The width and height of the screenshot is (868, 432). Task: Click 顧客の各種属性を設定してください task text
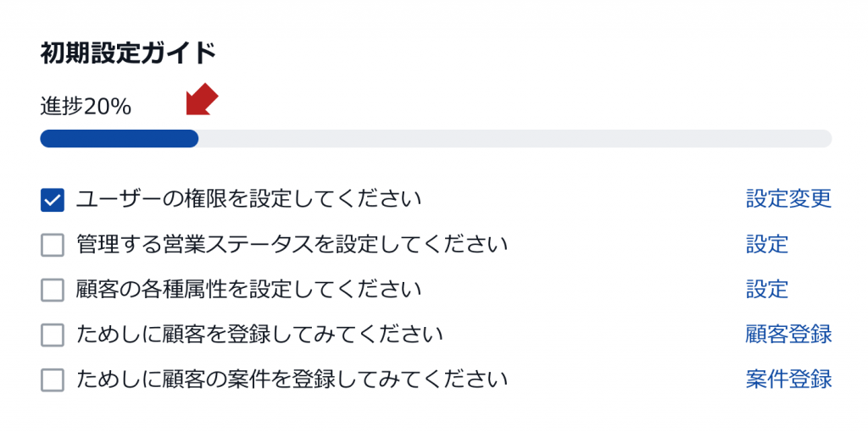(x=248, y=290)
